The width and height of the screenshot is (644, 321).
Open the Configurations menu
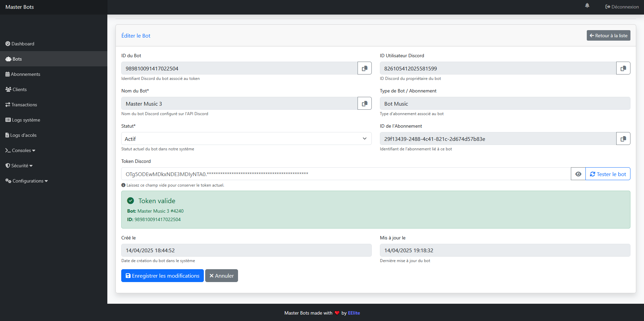tap(26, 181)
